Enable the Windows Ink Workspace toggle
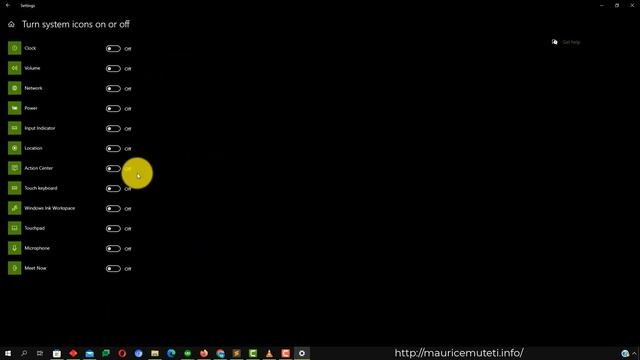Viewport: 640px width, 360px height. [113, 209]
